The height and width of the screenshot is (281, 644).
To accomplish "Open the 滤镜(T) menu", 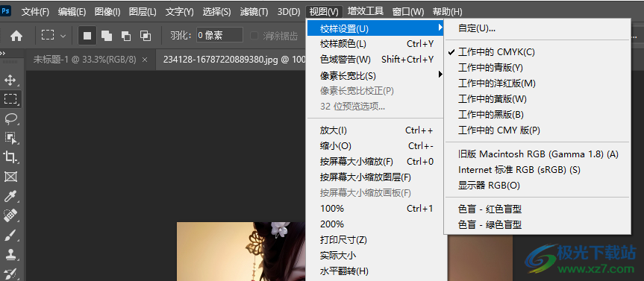I will 254,11.
